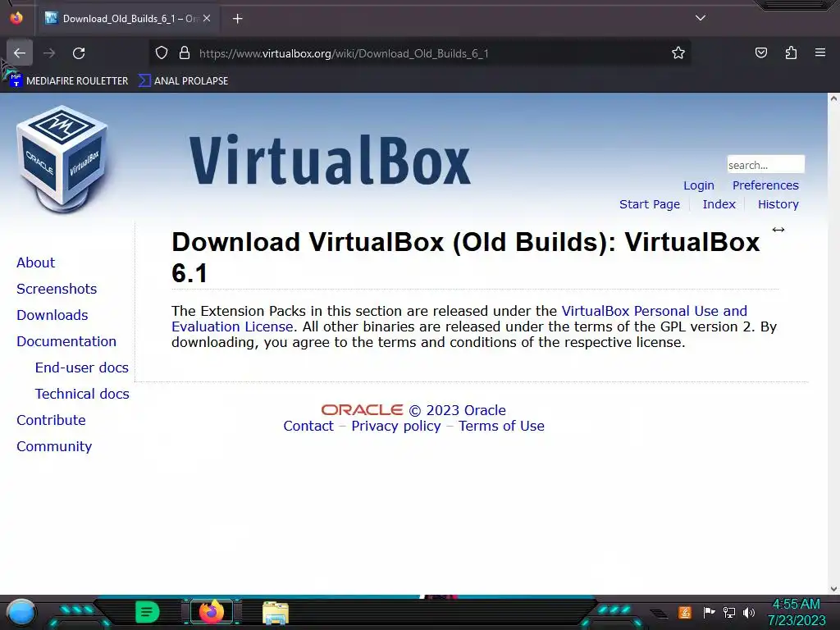Open the Terms of Use footer link

coord(501,426)
